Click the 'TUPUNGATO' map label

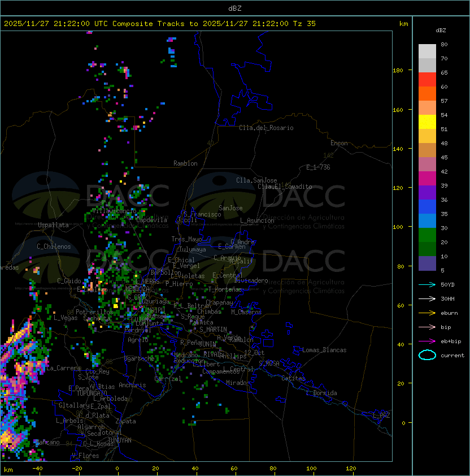(x=92, y=393)
